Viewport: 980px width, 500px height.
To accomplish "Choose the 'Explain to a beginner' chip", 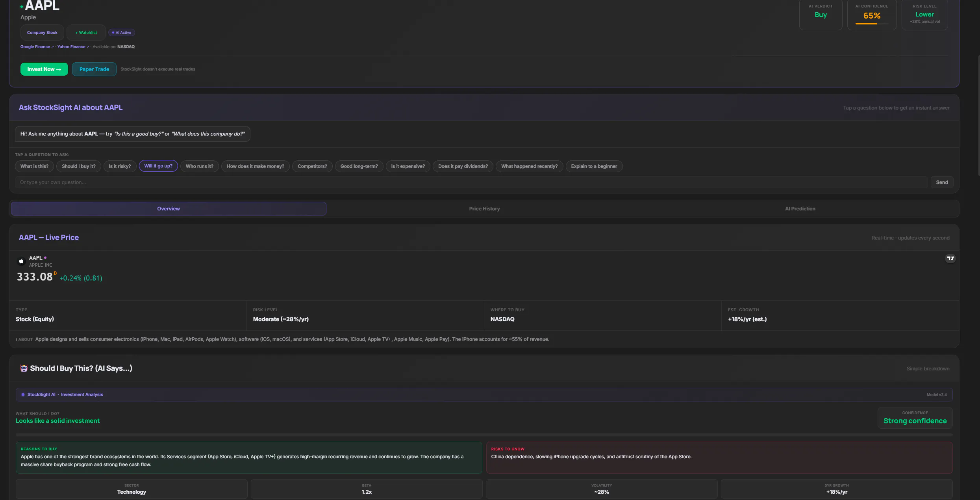I will 594,166.
